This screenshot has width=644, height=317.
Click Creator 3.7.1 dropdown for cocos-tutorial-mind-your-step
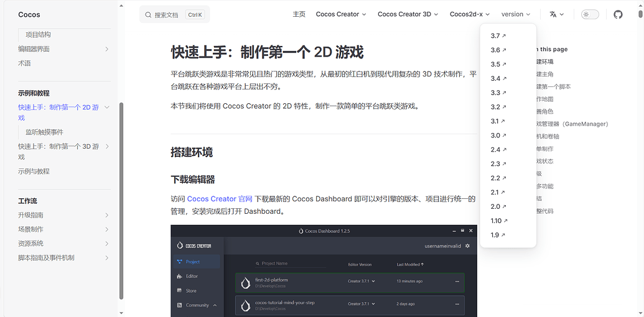(x=362, y=304)
